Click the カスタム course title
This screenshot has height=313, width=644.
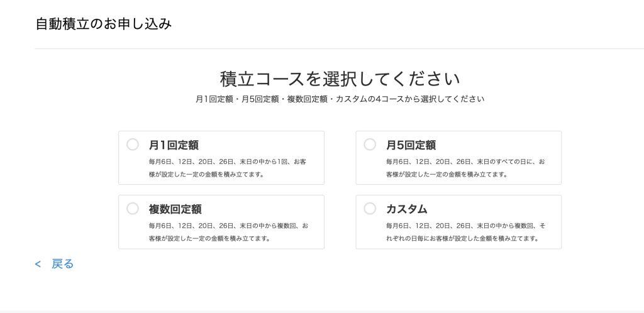[x=407, y=209]
